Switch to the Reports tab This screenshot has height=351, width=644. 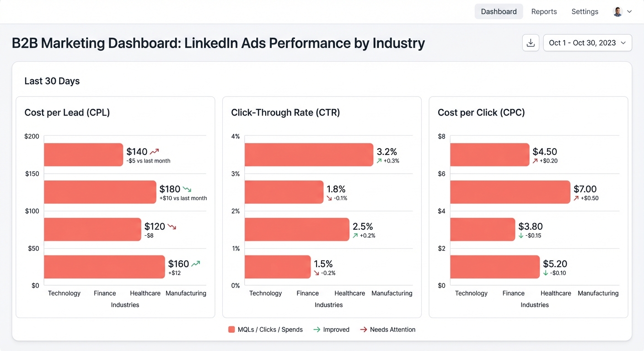pos(544,11)
